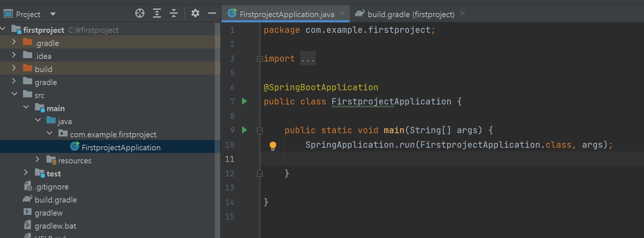Select the gradle folder row
This screenshot has width=644, height=238.
click(x=107, y=81)
